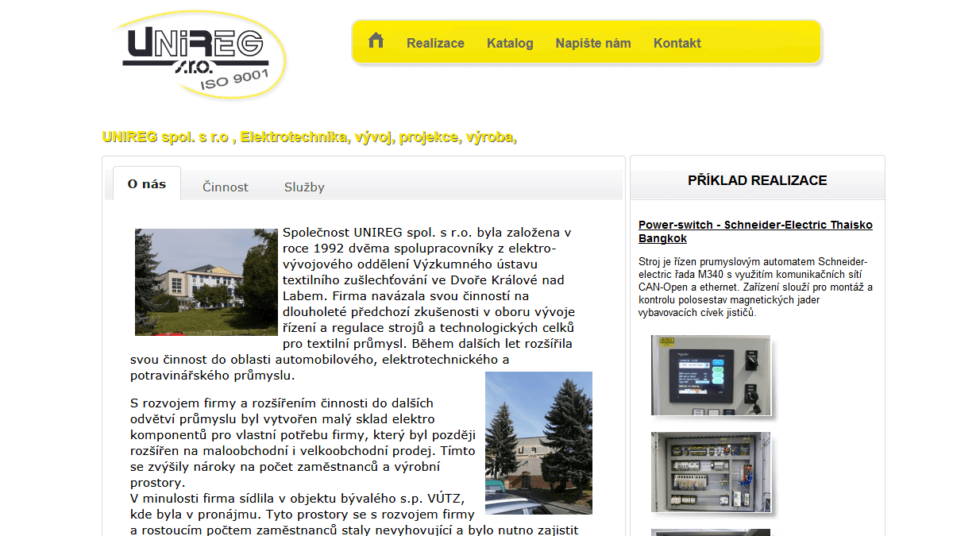This screenshot has width=980, height=536.
Task: Switch to the Služby tab
Action: [304, 187]
